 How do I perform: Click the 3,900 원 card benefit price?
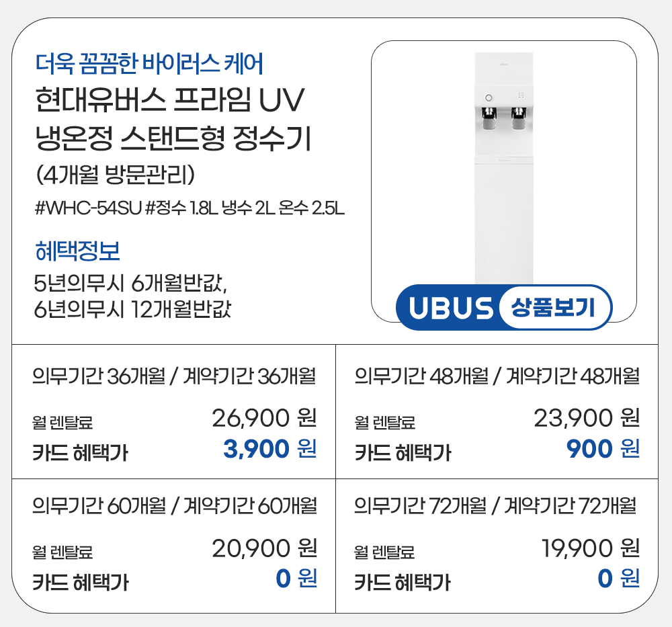tap(269, 448)
